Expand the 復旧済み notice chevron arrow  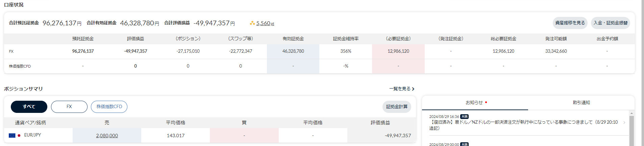pyautogui.click(x=624, y=123)
